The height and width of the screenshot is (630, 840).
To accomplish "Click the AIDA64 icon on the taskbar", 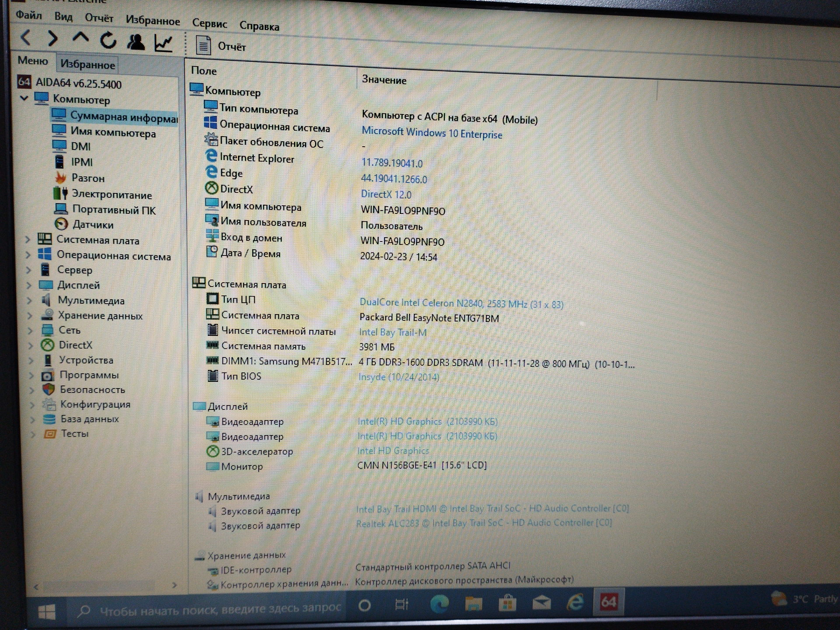I will 609,602.
